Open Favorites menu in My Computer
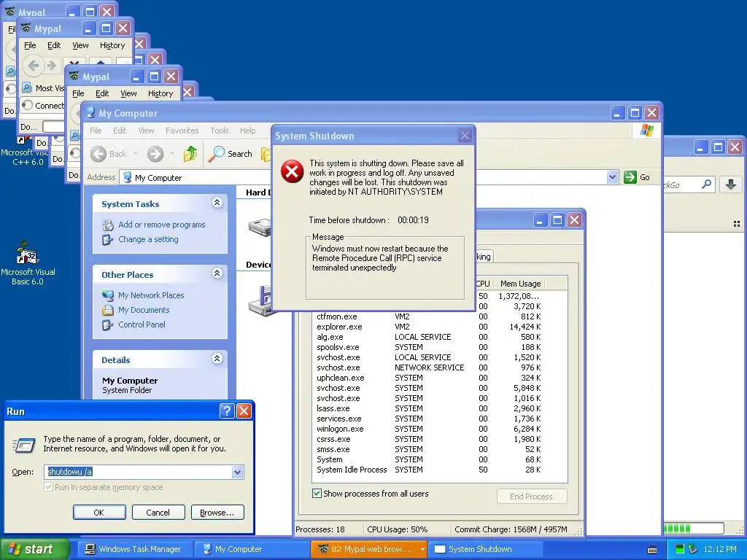 (x=182, y=131)
